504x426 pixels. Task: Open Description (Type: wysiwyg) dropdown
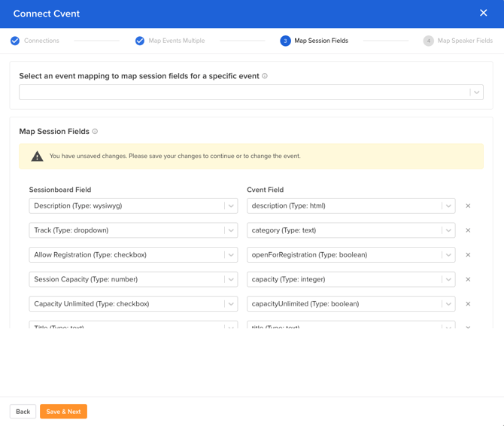click(x=133, y=205)
